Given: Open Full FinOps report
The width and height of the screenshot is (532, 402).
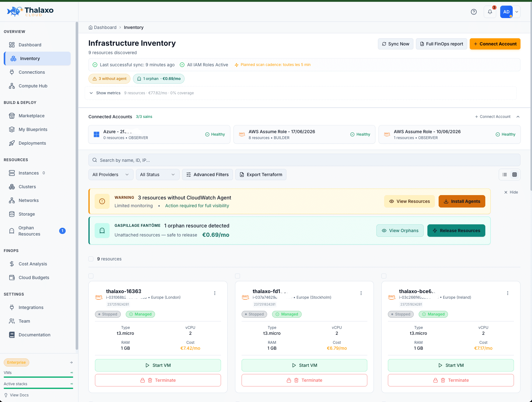Looking at the screenshot, I should click(441, 44).
